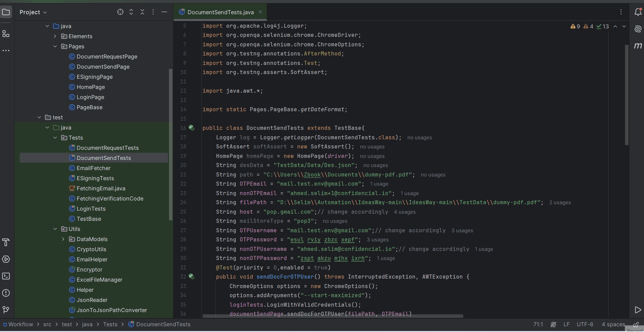Collapse the Pages folder
The image size is (644, 332).
(x=55, y=46)
